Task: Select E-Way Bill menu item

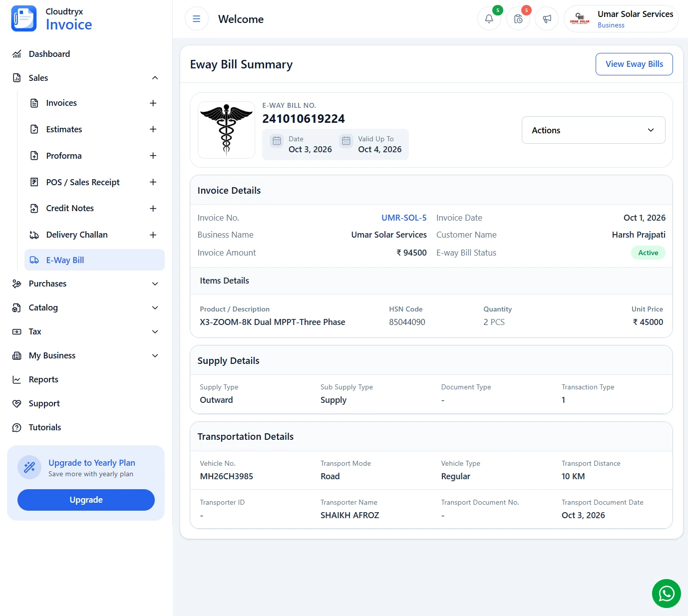Action: [94, 260]
